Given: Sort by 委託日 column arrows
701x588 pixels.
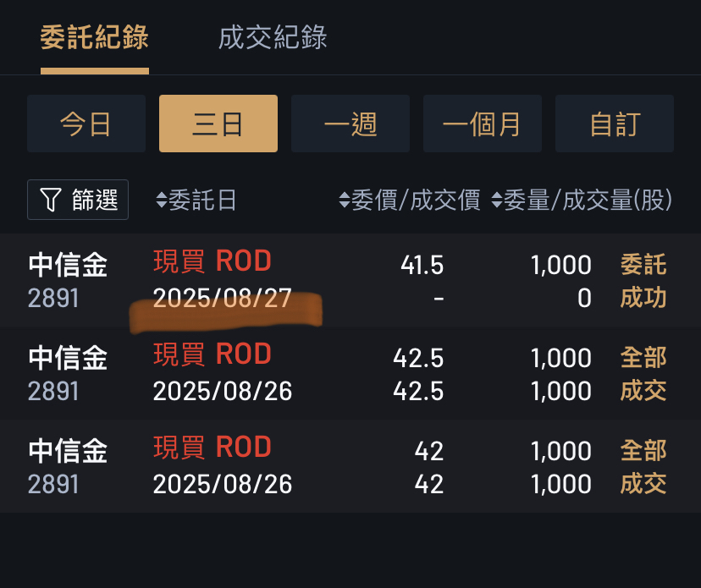Looking at the screenshot, I should click(x=162, y=201).
